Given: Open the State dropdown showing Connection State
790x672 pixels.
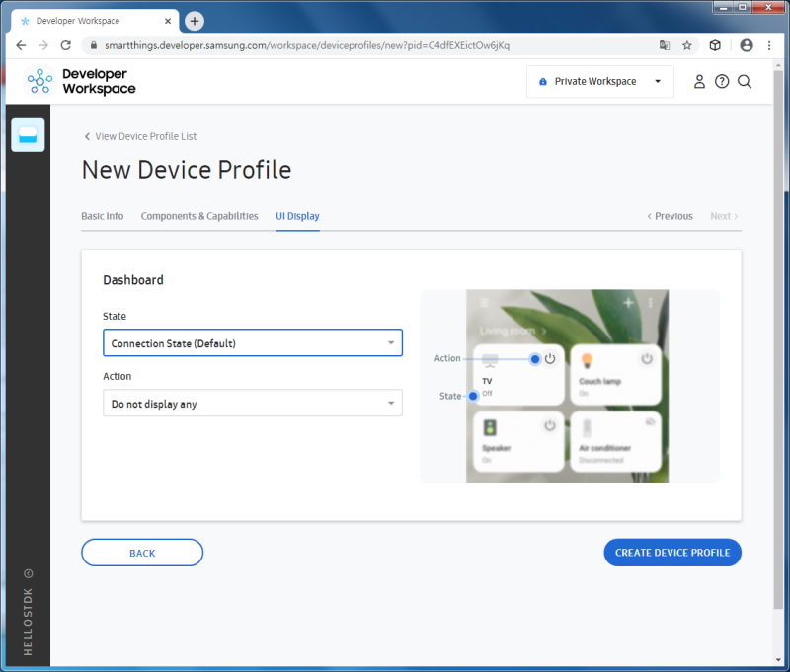Looking at the screenshot, I should [252, 342].
